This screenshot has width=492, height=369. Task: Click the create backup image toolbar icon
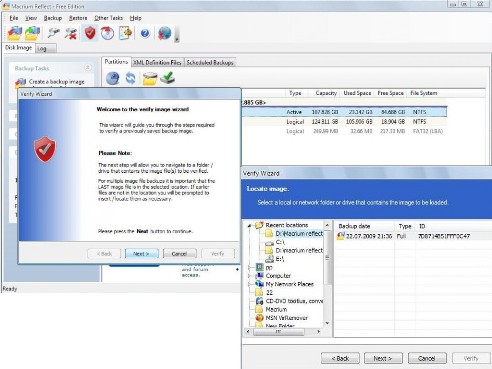click(15, 33)
